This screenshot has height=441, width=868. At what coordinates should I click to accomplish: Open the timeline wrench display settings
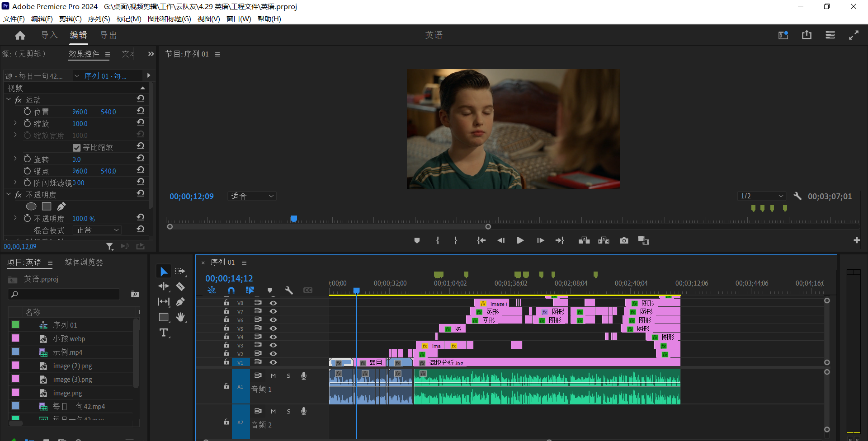click(x=289, y=290)
